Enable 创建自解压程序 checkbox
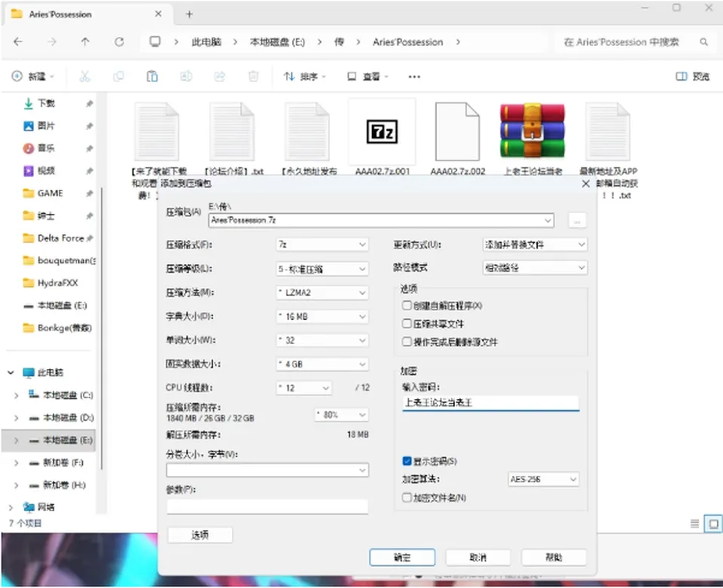The image size is (723, 588). coord(407,306)
